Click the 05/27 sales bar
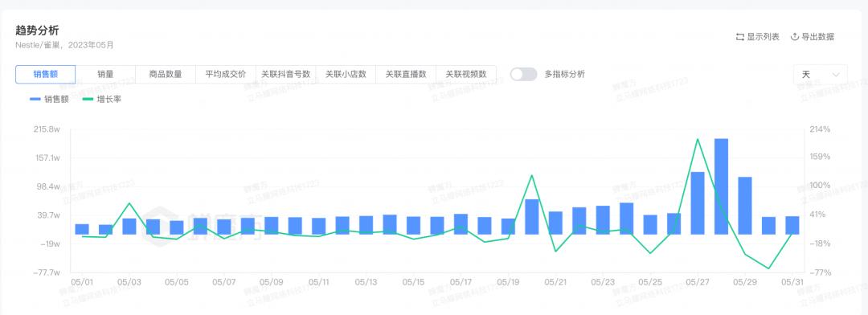This screenshot has width=868, height=315. [698, 203]
